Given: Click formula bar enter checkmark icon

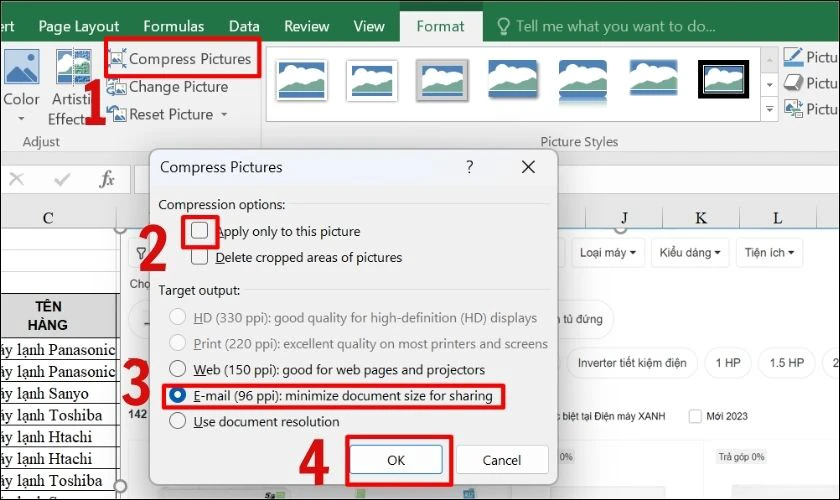Looking at the screenshot, I should [62, 179].
